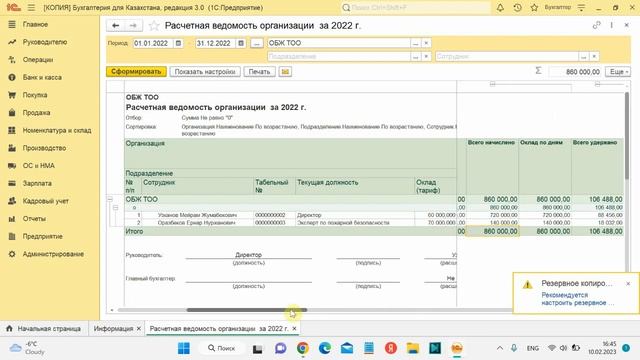640x360 pixels.
Task: Open favorites star in the title bar
Action: click(x=534, y=7)
